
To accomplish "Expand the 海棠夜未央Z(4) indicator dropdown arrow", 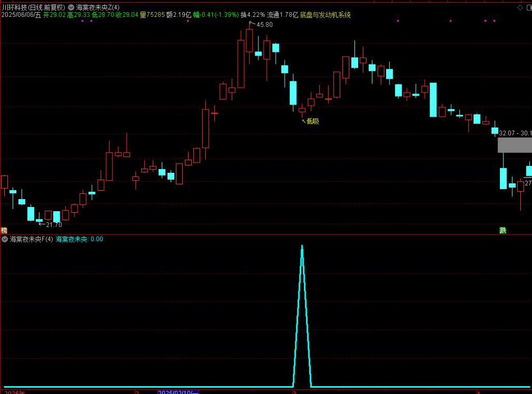I will tap(71, 7).
